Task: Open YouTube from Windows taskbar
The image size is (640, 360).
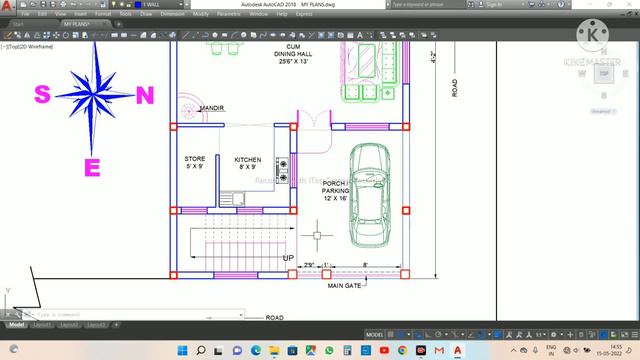Action: (x=384, y=350)
